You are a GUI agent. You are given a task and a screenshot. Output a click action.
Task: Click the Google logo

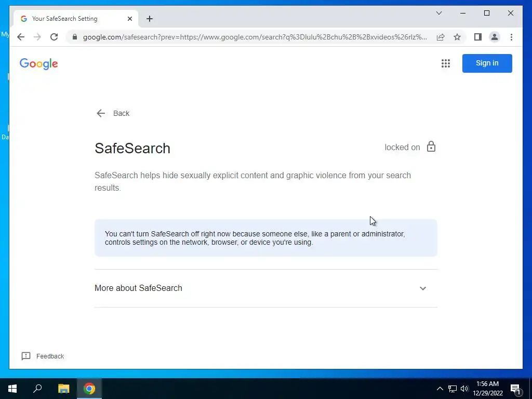[38, 64]
